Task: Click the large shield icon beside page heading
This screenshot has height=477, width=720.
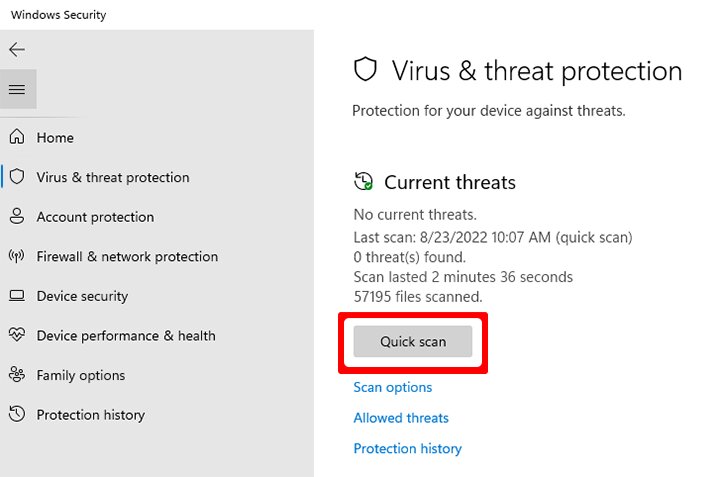Action: pyautogui.click(x=366, y=70)
